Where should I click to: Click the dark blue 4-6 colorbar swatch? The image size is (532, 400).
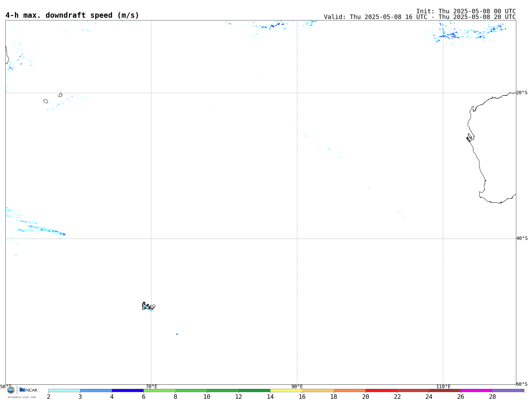[x=128, y=391]
